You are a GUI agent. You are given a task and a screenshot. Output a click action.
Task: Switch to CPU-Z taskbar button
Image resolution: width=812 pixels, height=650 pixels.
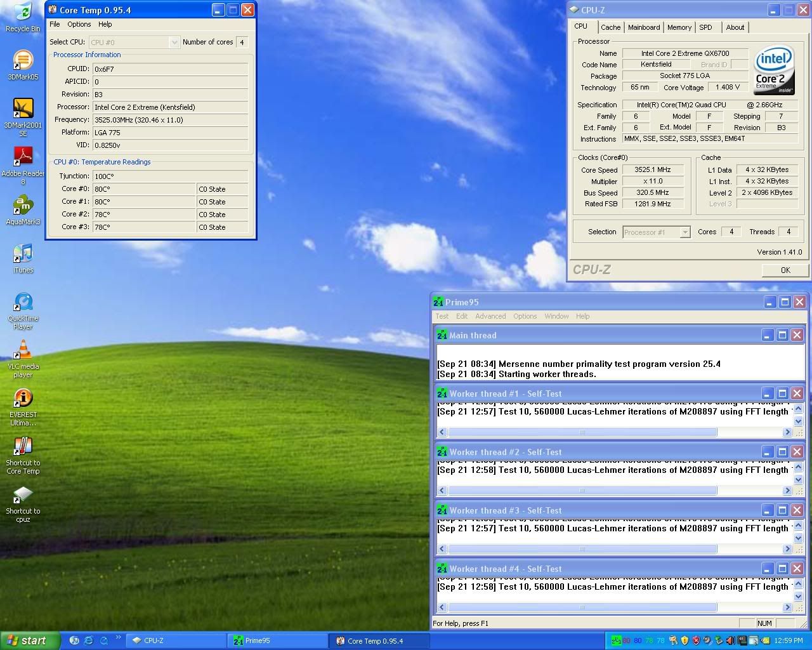[x=176, y=640]
